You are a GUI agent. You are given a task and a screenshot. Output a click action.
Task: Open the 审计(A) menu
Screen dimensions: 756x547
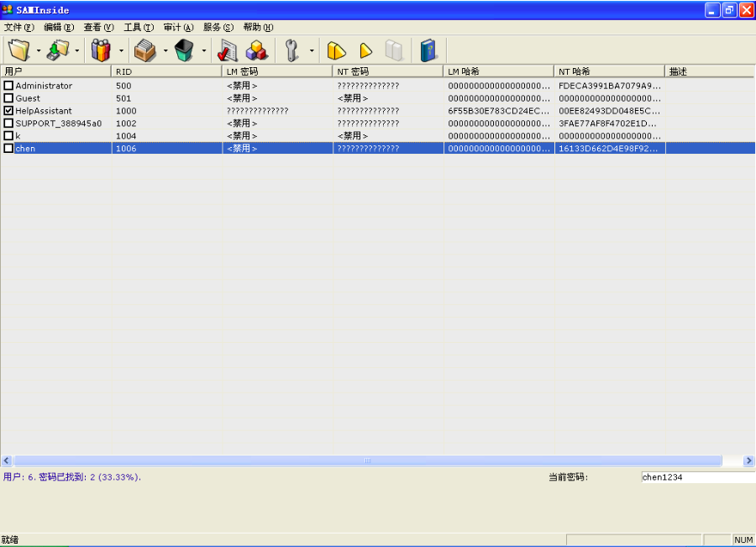178,27
